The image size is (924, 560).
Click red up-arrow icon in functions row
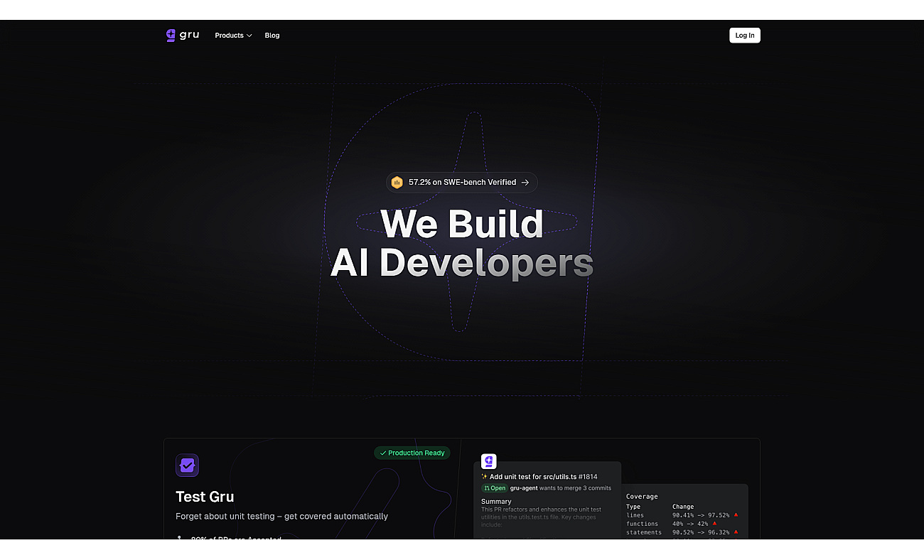(715, 524)
